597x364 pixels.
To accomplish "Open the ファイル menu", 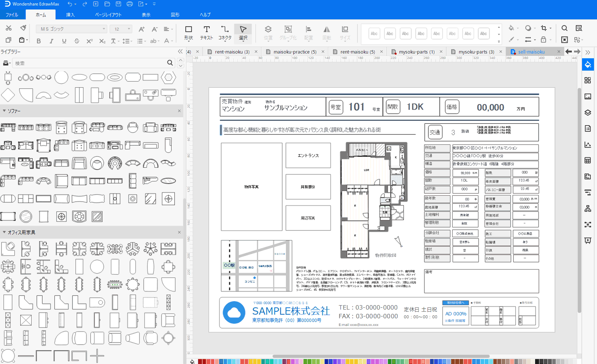I will coord(12,15).
